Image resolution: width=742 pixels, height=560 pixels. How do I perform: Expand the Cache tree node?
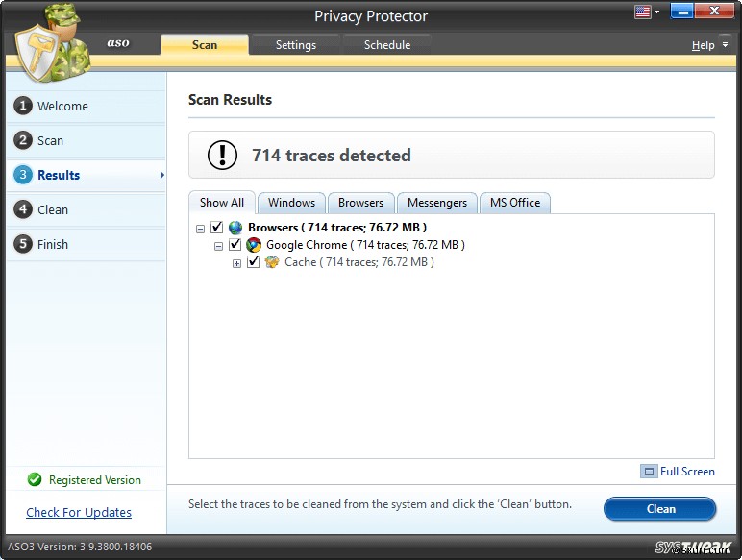[236, 264]
